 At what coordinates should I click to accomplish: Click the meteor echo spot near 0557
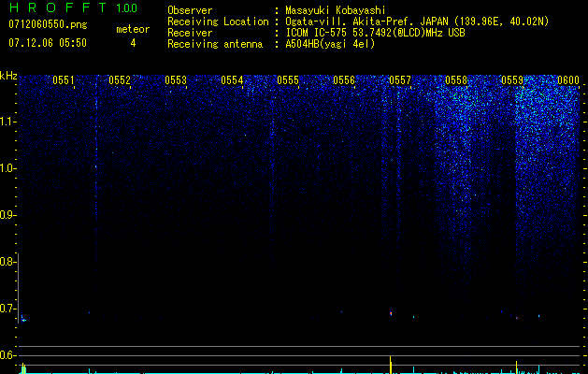pos(391,313)
